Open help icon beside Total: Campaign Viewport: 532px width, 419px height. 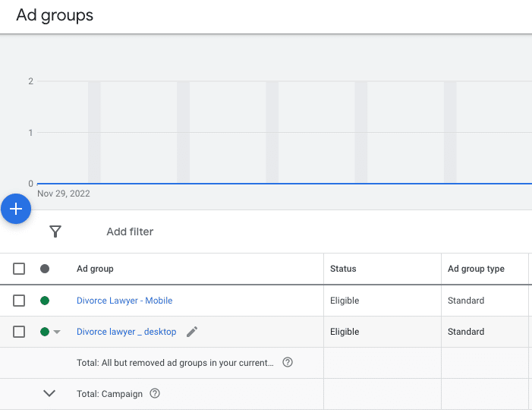coord(155,393)
